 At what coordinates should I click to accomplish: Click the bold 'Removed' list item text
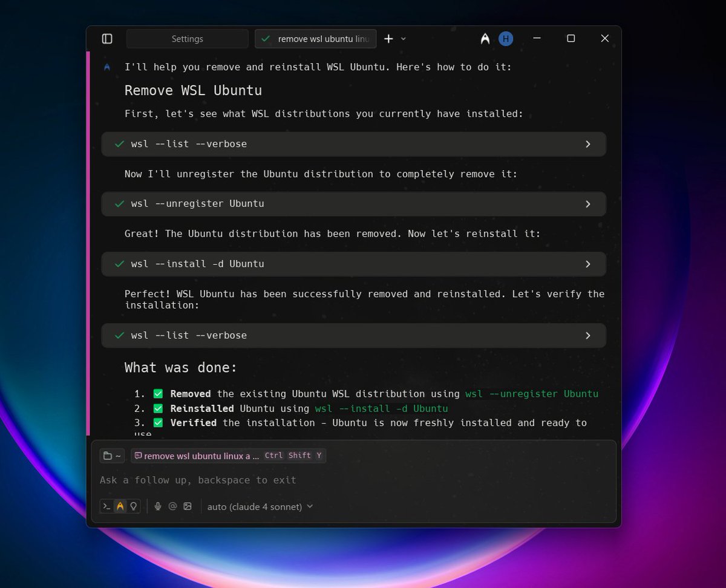(x=191, y=394)
